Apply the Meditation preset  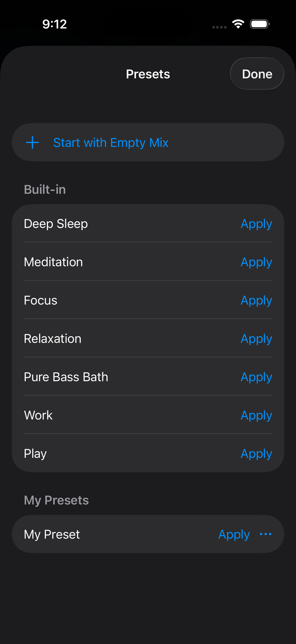point(256,262)
